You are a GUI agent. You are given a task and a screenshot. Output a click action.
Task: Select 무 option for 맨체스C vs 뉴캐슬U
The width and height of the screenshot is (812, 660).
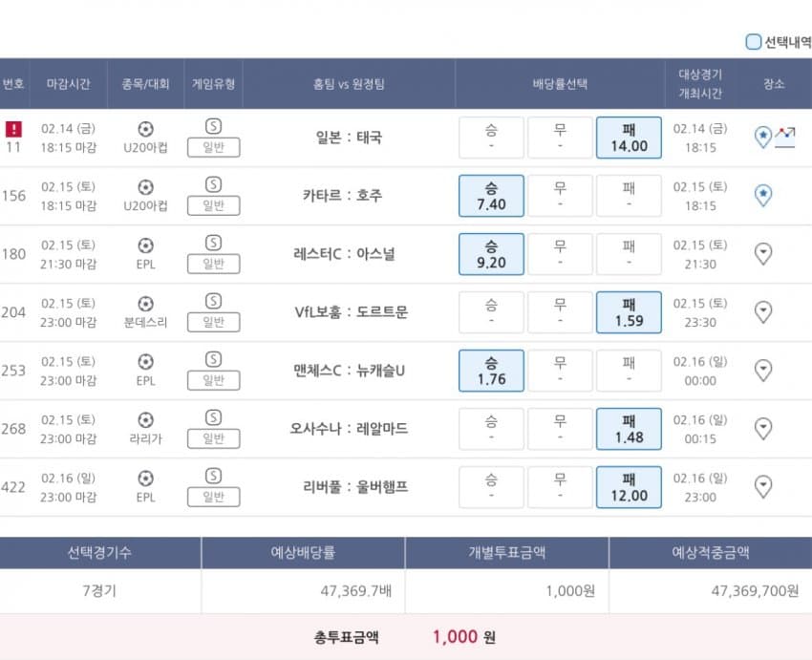point(560,371)
